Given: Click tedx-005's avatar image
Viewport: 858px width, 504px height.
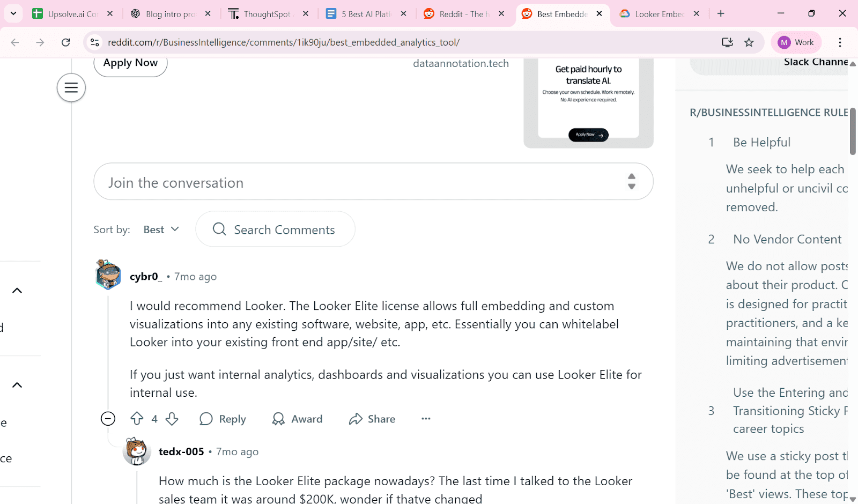Looking at the screenshot, I should 137,451.
